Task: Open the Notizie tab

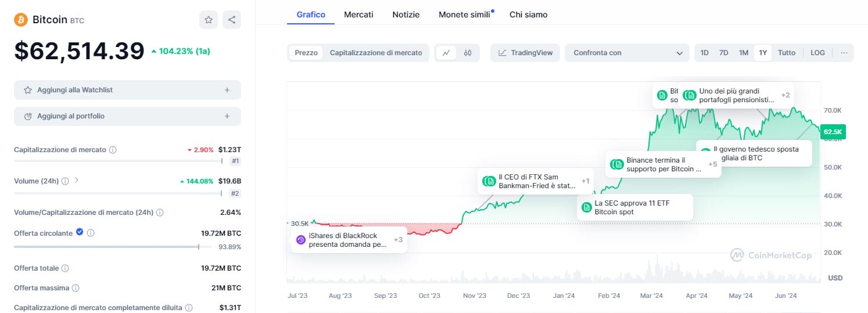Action: (406, 15)
